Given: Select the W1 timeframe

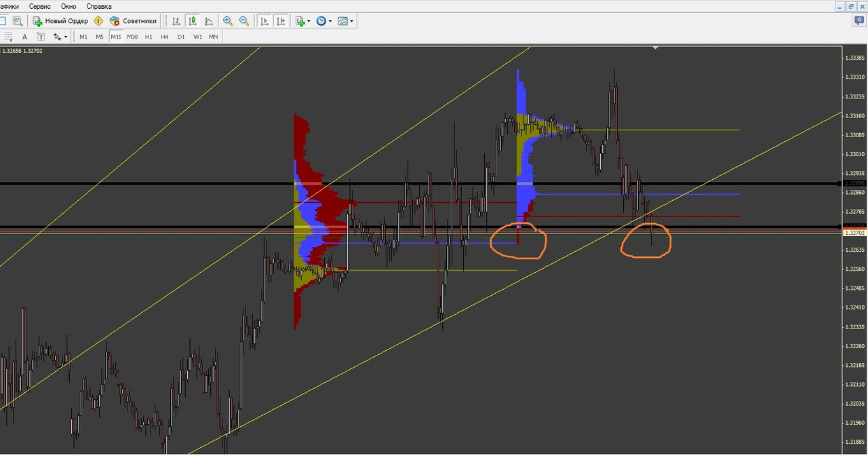Looking at the screenshot, I should click(197, 37).
